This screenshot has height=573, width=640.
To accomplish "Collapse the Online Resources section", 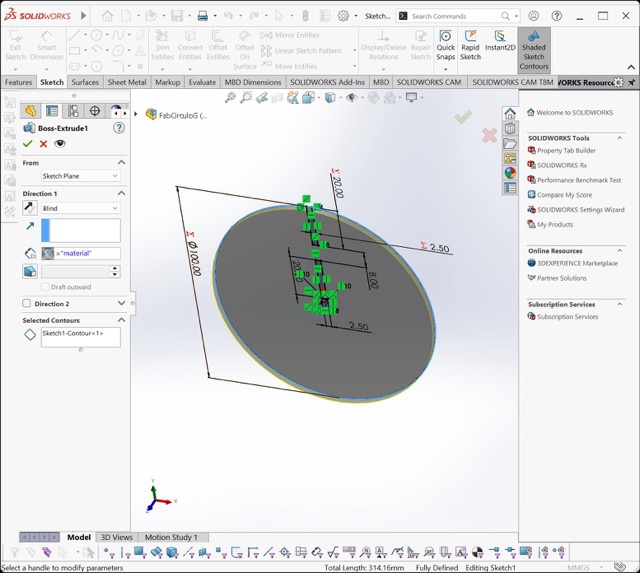I will [x=620, y=251].
